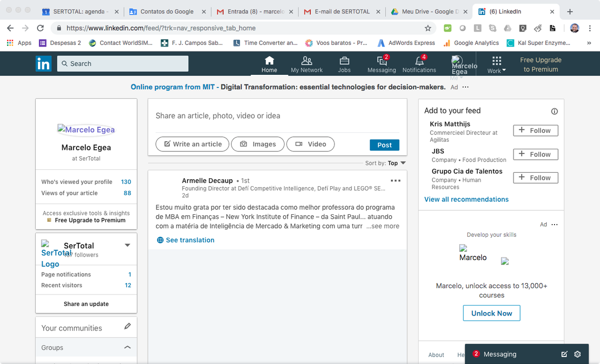The height and width of the screenshot is (364, 600).
Task: Click Page notifications row
Action: tap(86, 275)
